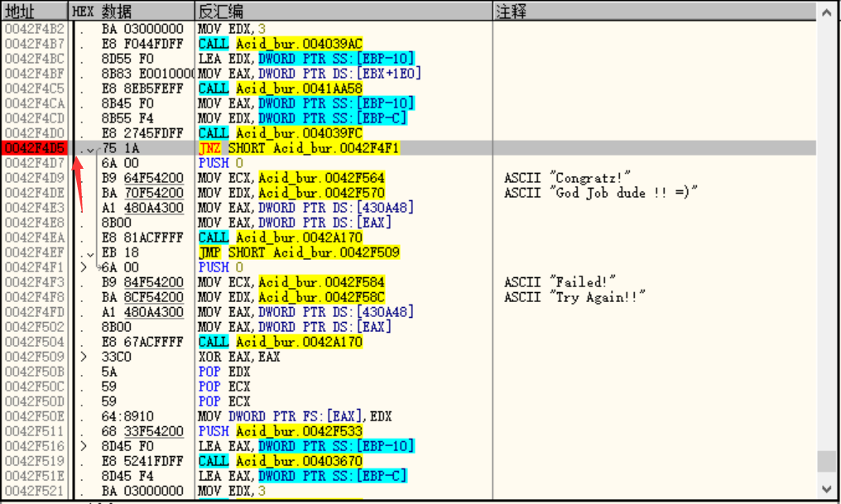This screenshot has height=504, width=841.
Task: Click address 0042F509 in address column
Action: 34,357
